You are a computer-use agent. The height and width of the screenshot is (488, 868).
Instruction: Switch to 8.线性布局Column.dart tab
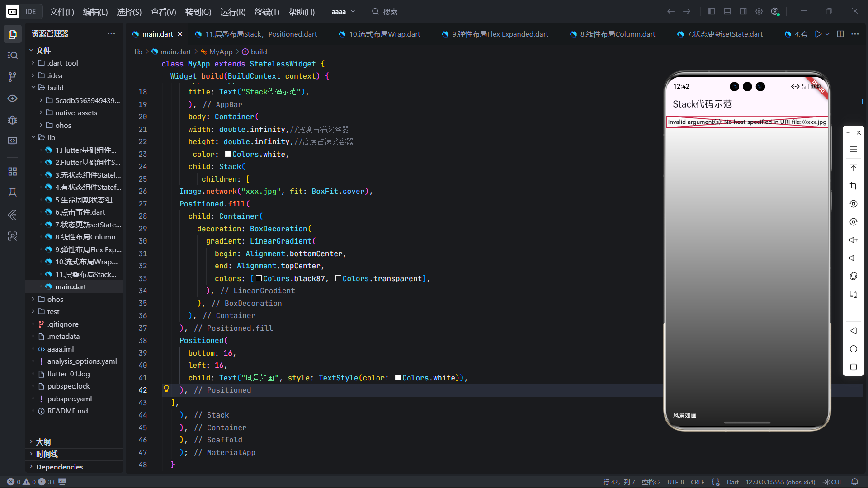(617, 34)
